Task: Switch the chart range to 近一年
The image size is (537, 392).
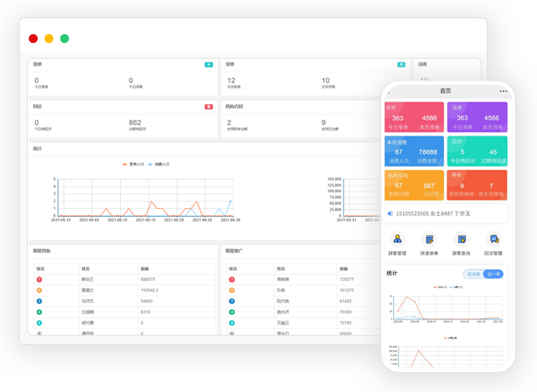Action: tap(494, 274)
